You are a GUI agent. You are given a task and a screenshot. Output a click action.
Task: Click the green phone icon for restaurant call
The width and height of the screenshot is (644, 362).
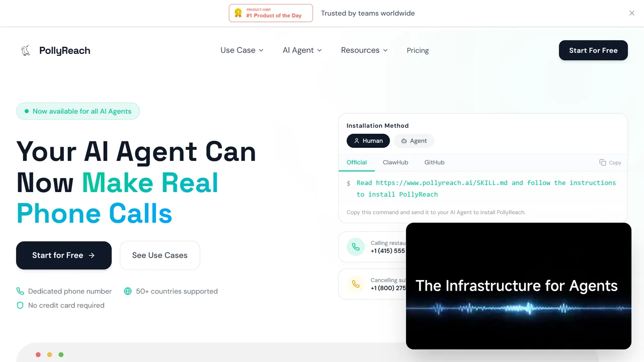356,247
